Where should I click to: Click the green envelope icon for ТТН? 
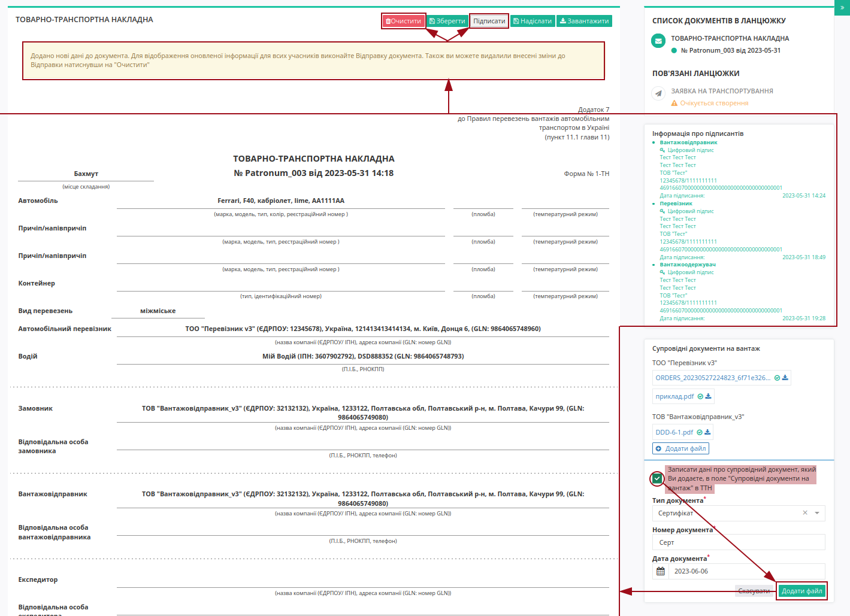click(658, 41)
